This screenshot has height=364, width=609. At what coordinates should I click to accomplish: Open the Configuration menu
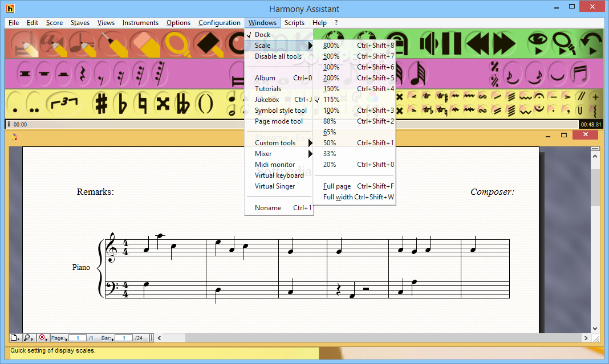(x=220, y=23)
